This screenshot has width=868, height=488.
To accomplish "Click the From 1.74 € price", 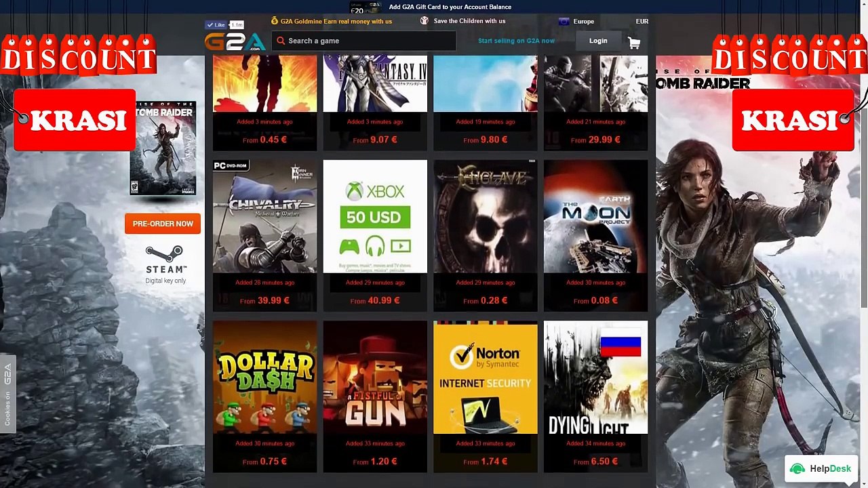I will [485, 462].
